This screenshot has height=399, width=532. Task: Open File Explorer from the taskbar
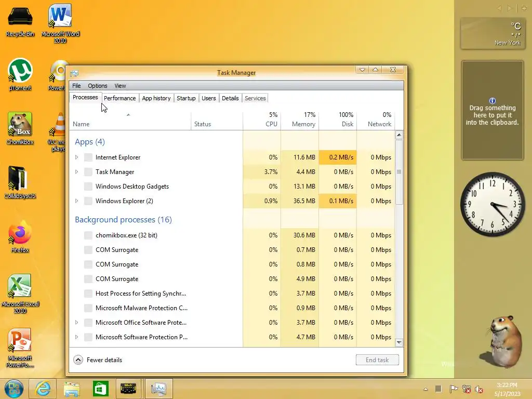[72, 389]
